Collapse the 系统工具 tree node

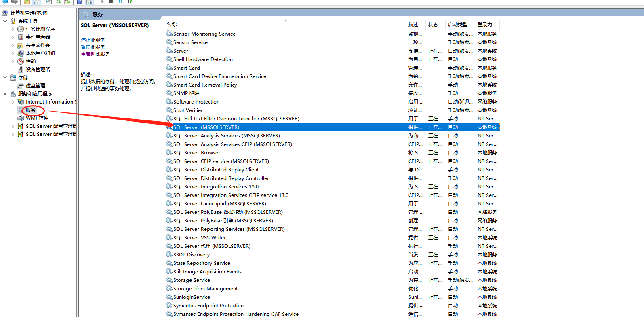[5, 21]
